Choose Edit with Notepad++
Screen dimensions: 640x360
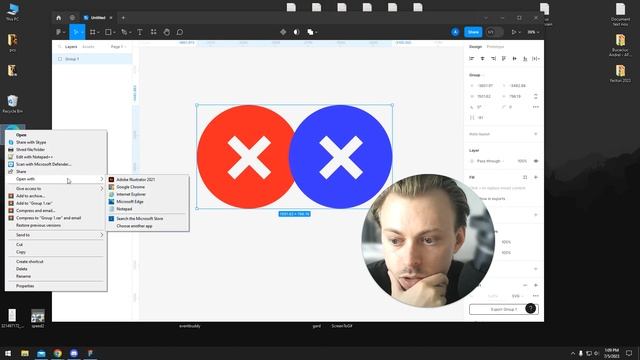[x=56, y=157]
